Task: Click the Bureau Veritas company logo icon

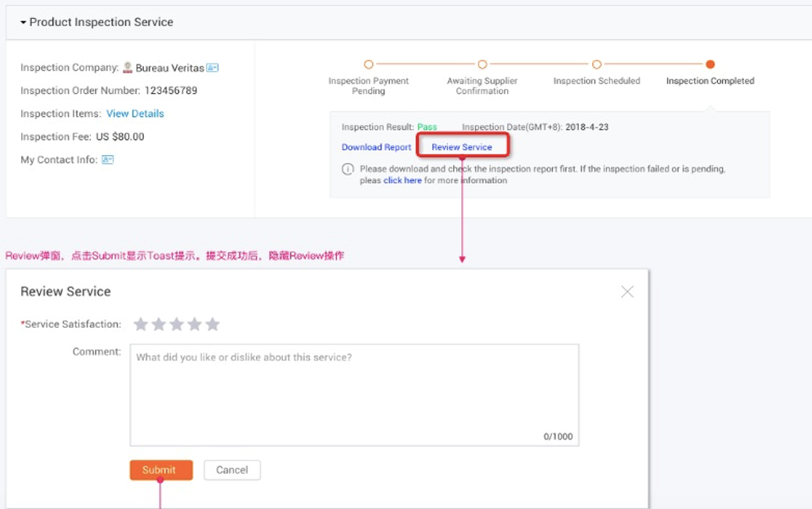Action: click(x=128, y=67)
